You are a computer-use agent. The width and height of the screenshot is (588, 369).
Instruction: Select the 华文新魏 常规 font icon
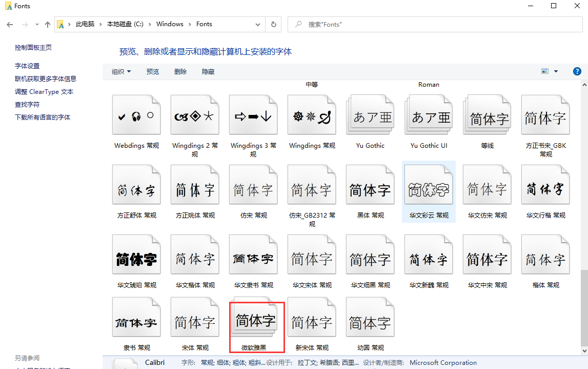click(x=429, y=255)
